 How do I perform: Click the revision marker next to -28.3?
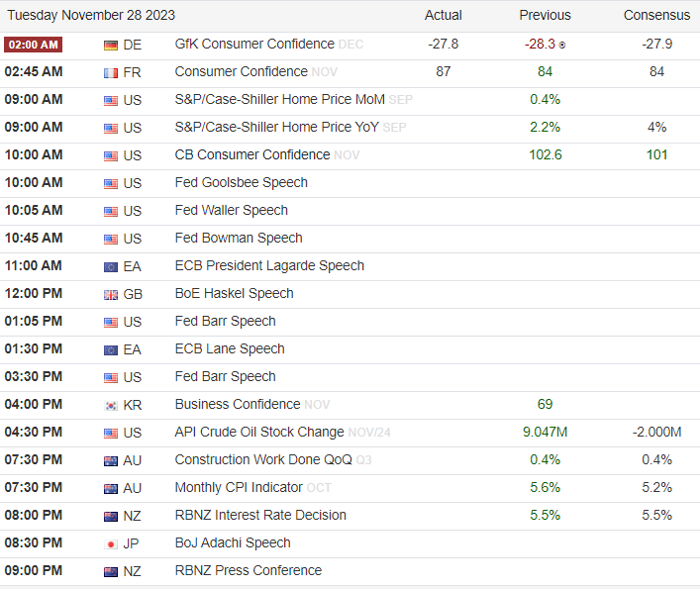[562, 45]
